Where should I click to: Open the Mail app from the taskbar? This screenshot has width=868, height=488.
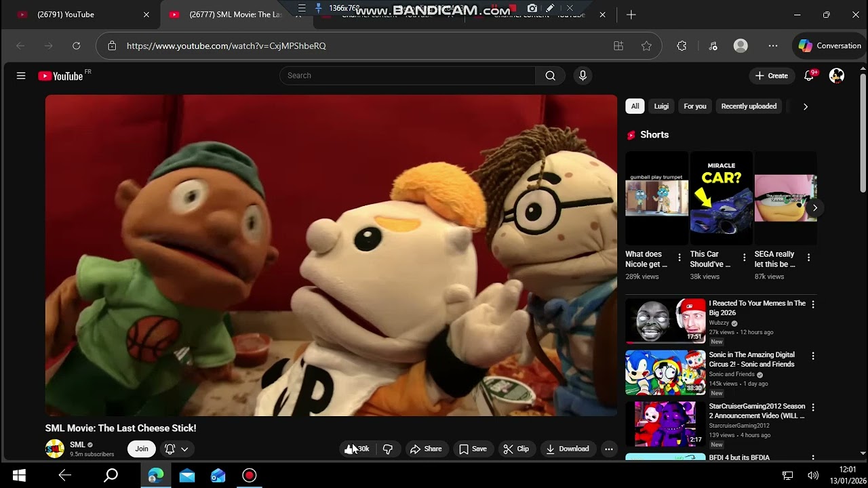(187, 475)
